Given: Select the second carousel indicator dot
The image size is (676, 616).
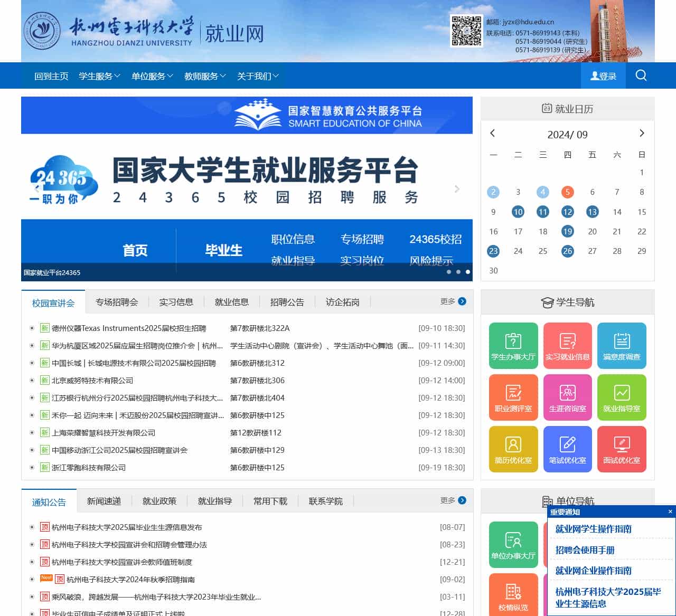Looking at the screenshot, I should (458, 272).
